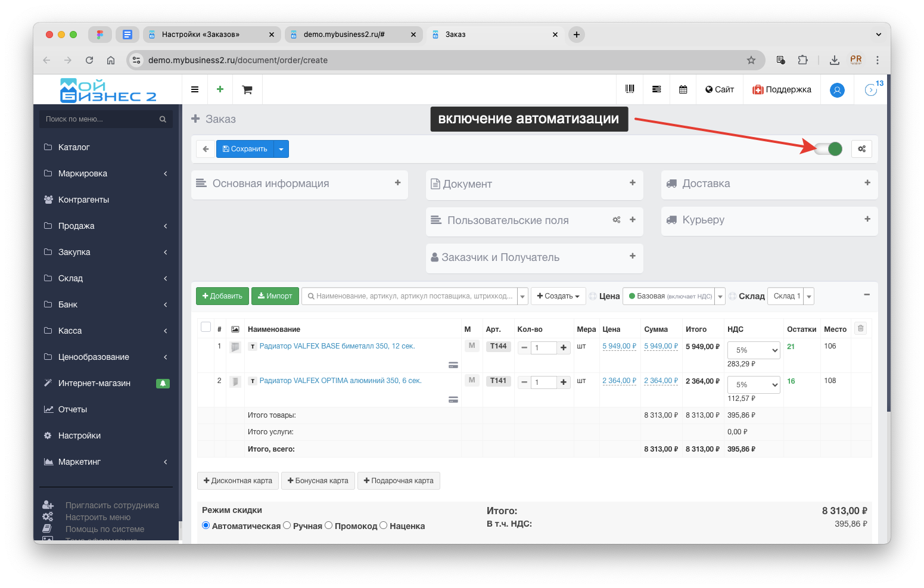The image size is (924, 588).
Task: Select Наценка discount mode
Action: point(384,525)
